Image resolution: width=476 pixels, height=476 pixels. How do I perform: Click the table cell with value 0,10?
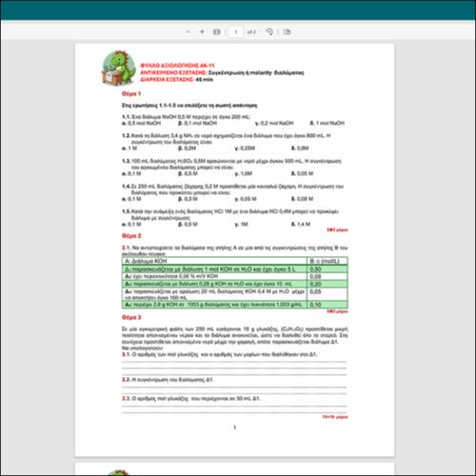click(x=327, y=305)
